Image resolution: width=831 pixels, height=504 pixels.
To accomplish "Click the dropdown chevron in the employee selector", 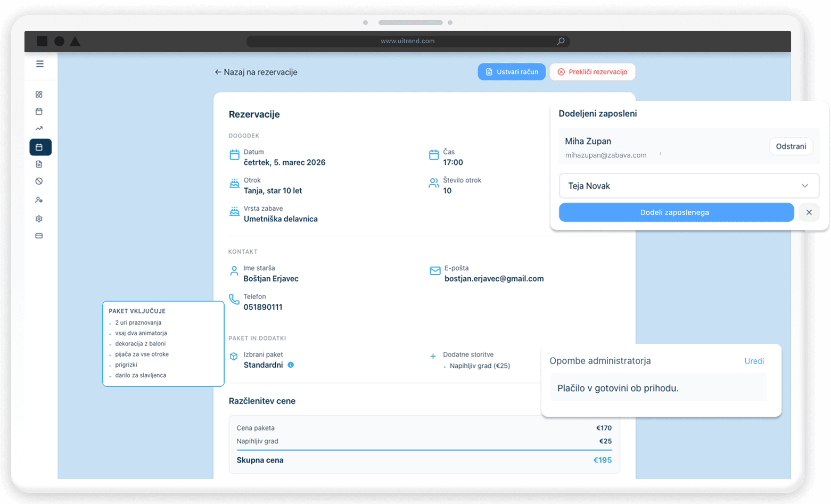I will 804,186.
